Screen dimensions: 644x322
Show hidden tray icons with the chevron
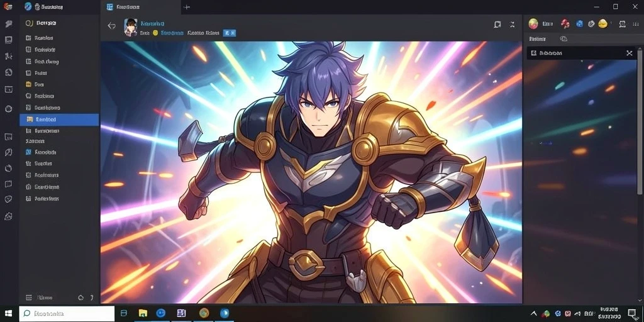tap(534, 313)
